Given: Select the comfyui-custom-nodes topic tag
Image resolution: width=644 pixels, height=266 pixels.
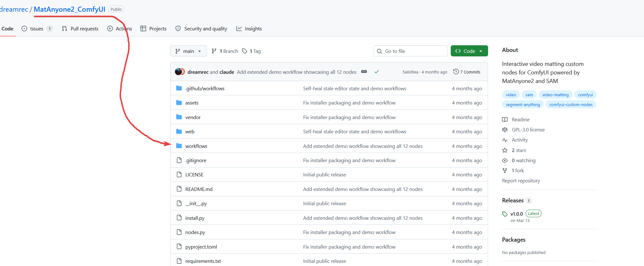Looking at the screenshot, I should [571, 104].
